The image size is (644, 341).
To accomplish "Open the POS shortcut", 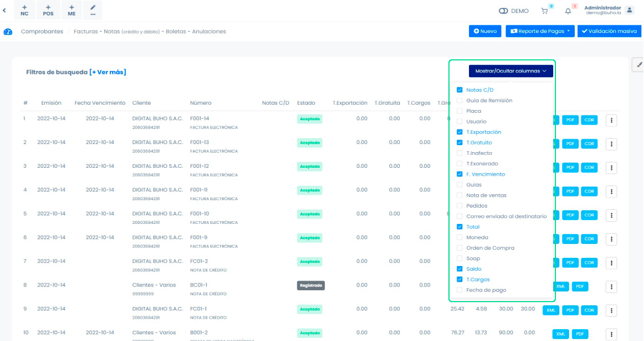I will 48,11.
